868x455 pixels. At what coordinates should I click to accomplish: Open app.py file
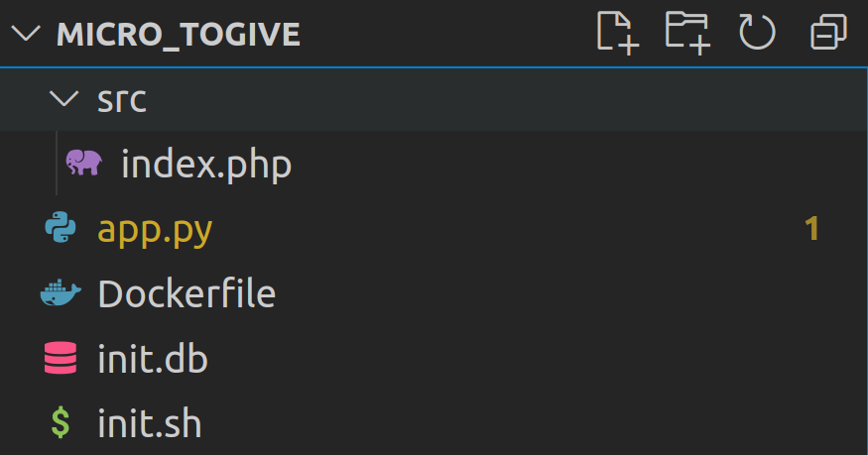tap(155, 229)
